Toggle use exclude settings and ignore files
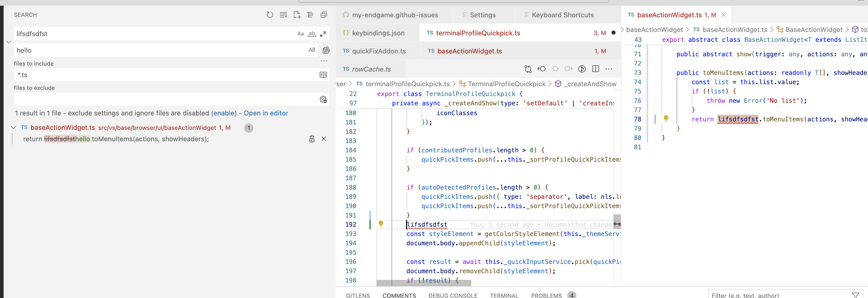Image resolution: width=868 pixels, height=298 pixels. click(323, 99)
